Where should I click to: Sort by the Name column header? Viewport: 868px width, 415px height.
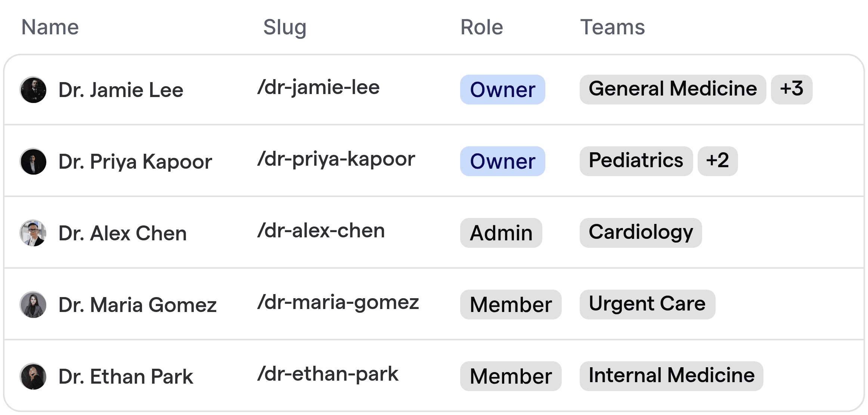tap(50, 26)
